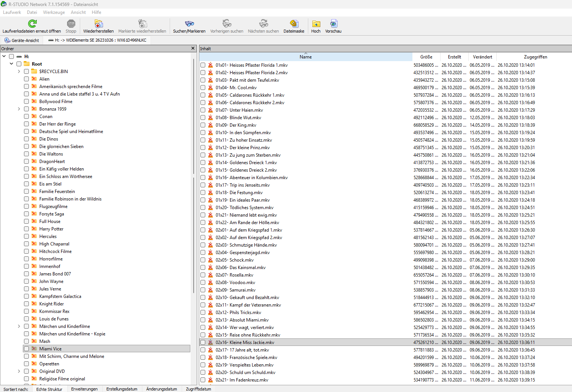Click the Nächsten suchen icon
The height and width of the screenshot is (392, 572).
pos(263,24)
